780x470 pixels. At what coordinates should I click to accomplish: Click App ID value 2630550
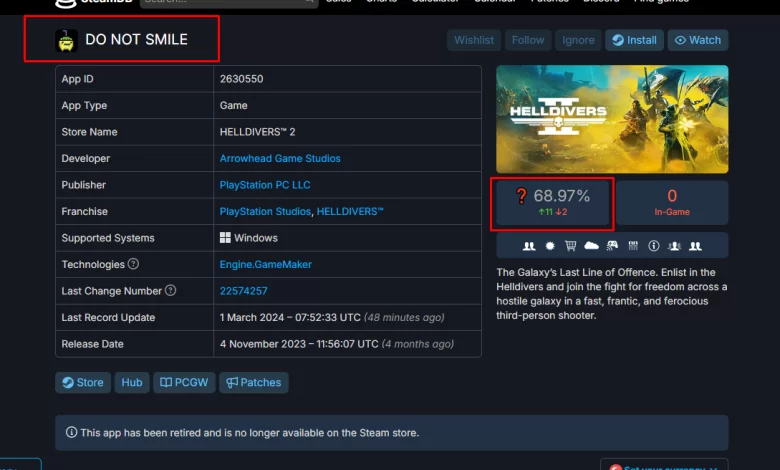point(241,79)
